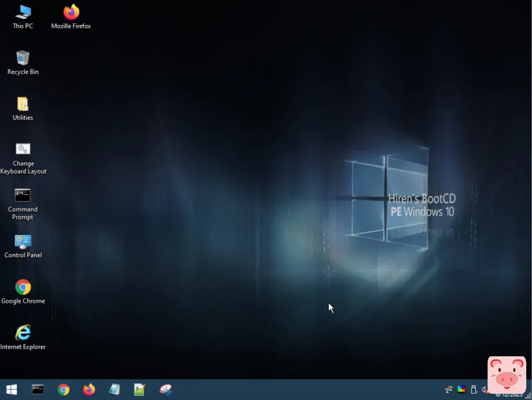Screen dimensions: 532x400
Task: Open the scissors snipping tool in taskbar
Action: (166, 390)
